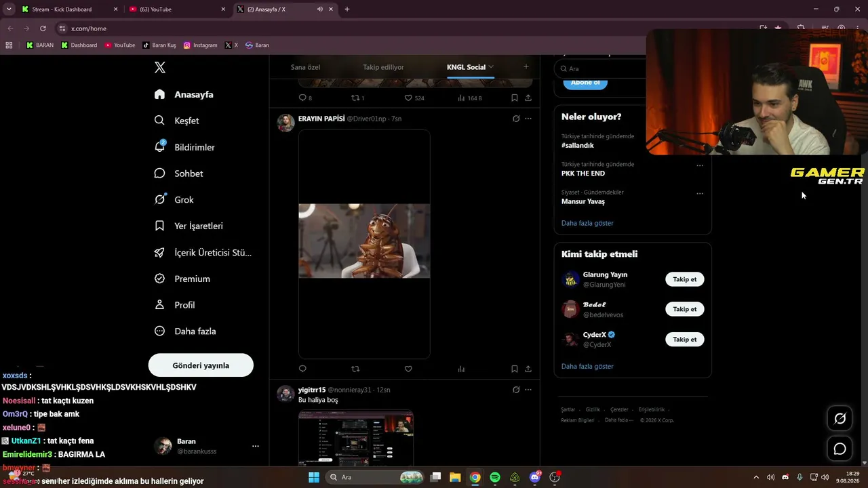Open more options on yigitrr15's post
The width and height of the screenshot is (868, 488).
(x=528, y=390)
